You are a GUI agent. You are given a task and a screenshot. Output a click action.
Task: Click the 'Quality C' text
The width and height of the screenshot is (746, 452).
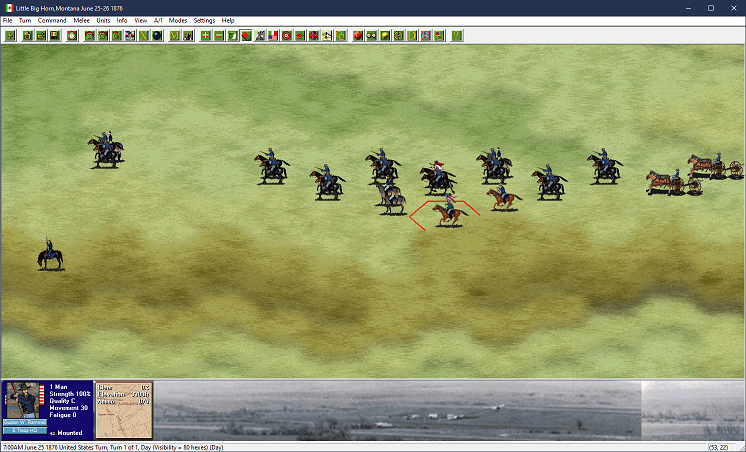click(x=62, y=401)
